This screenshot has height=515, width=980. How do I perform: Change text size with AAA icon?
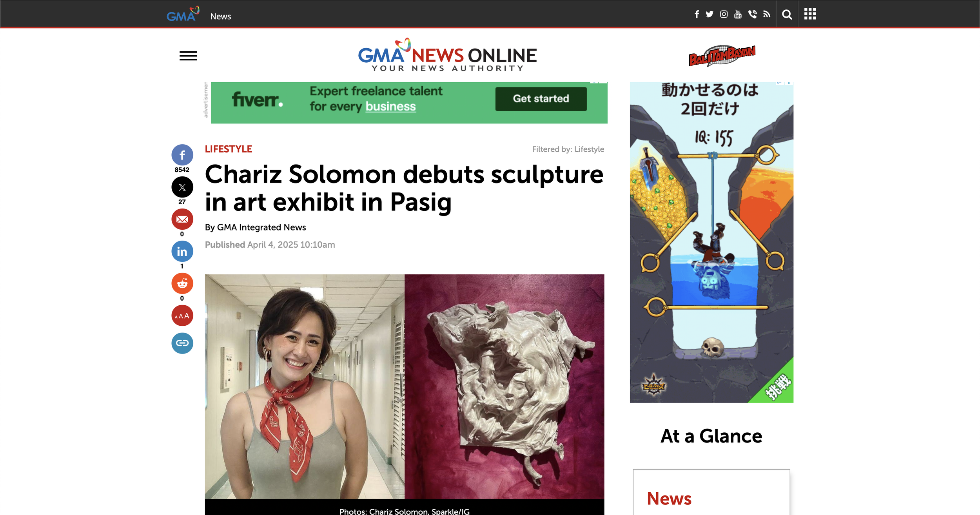click(182, 316)
